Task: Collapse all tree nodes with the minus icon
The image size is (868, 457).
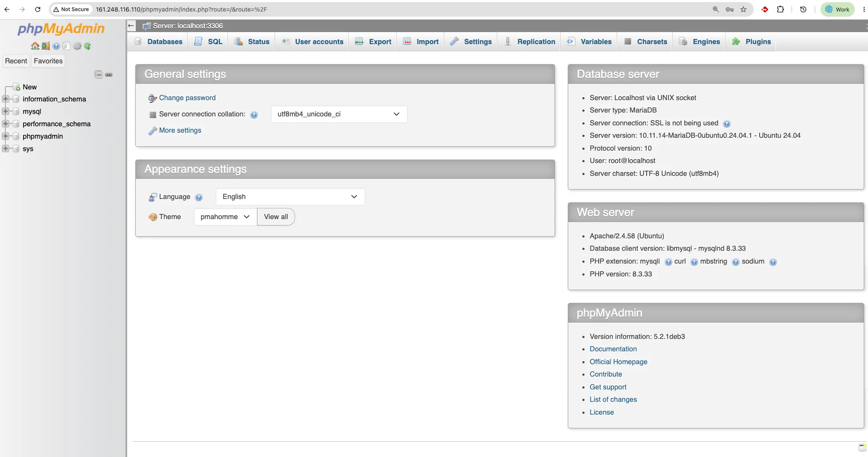Action: click(98, 74)
